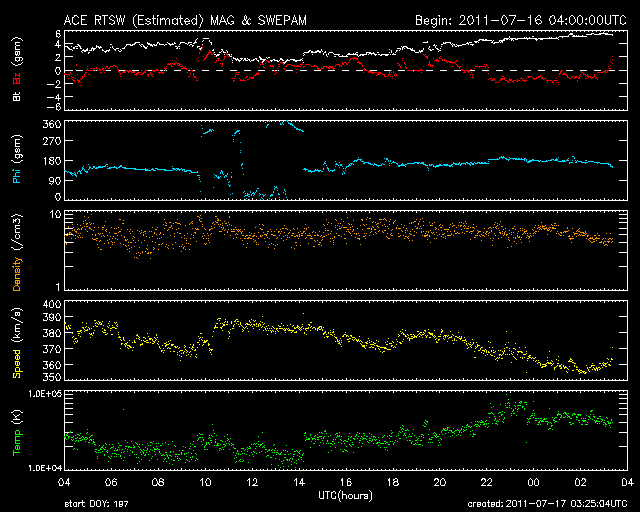Viewport: 640px width, 512px height.
Task: Click the '390' tick label on the Speed axis
Action: (x=52, y=317)
